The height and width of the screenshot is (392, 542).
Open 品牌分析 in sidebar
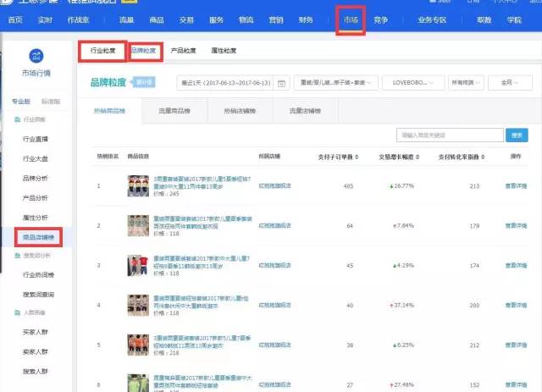coord(36,179)
